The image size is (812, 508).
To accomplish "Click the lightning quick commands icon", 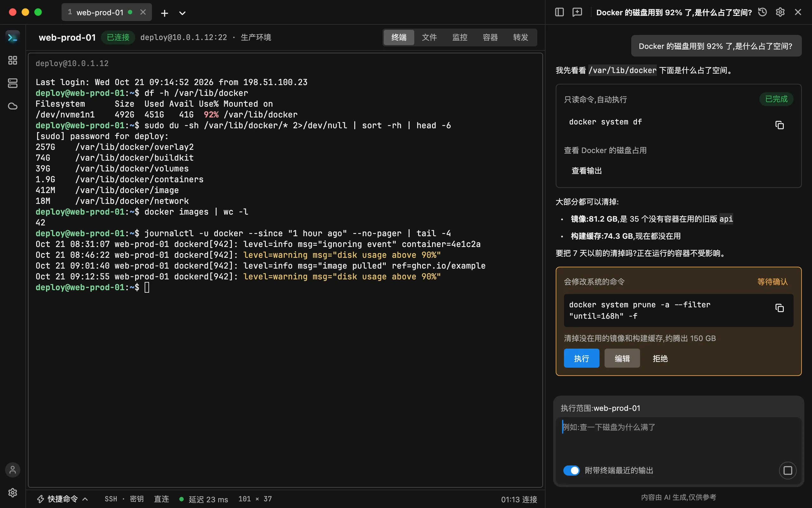I will 41,499.
